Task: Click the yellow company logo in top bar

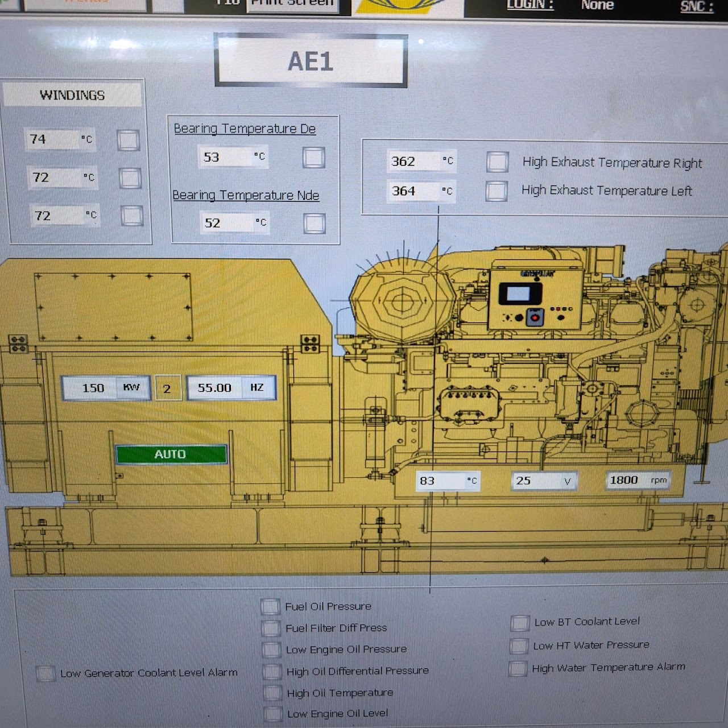Action: coord(407,6)
